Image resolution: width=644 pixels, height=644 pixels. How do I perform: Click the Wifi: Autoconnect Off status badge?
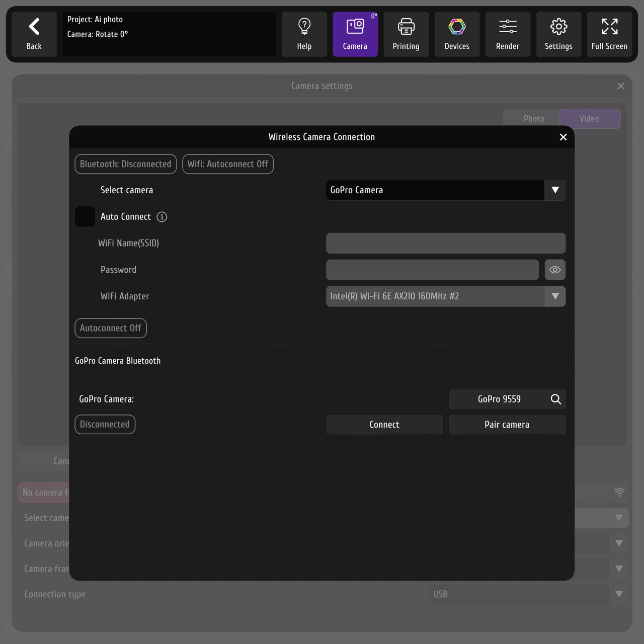(x=228, y=164)
